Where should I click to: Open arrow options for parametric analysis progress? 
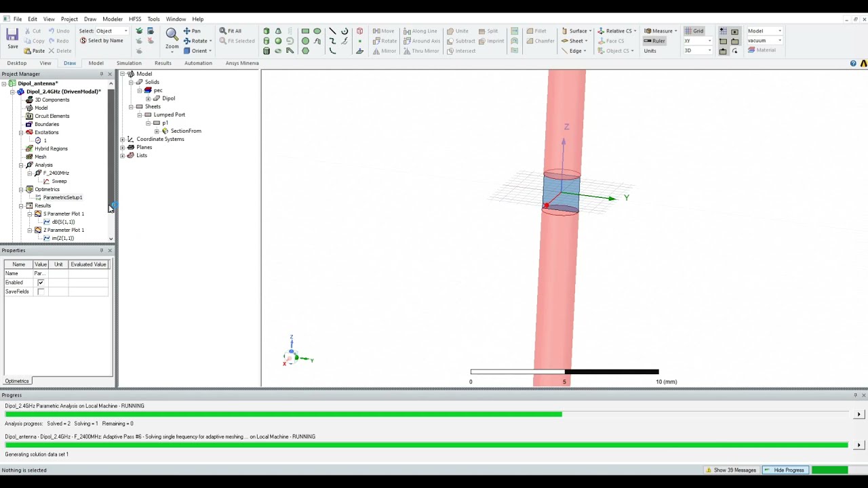pos(859,414)
